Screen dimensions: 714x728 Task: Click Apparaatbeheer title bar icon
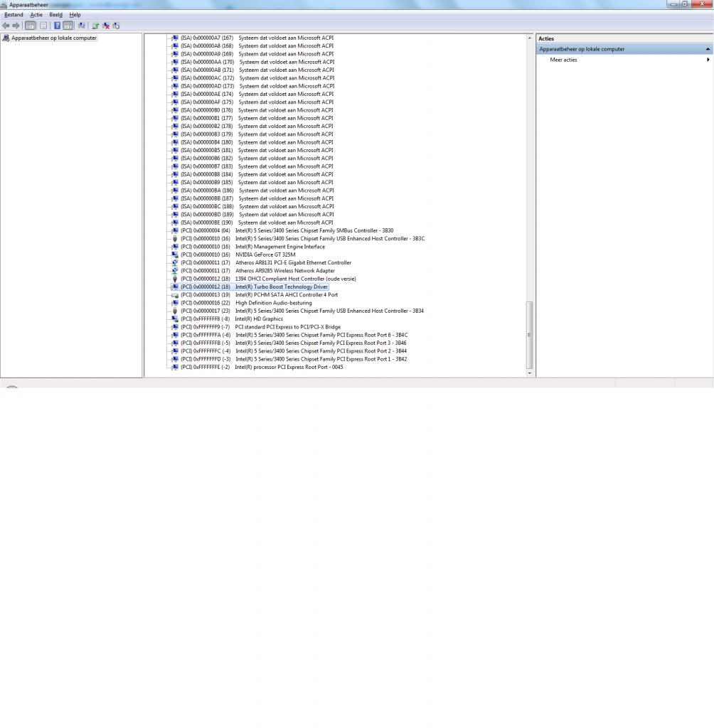4,5
